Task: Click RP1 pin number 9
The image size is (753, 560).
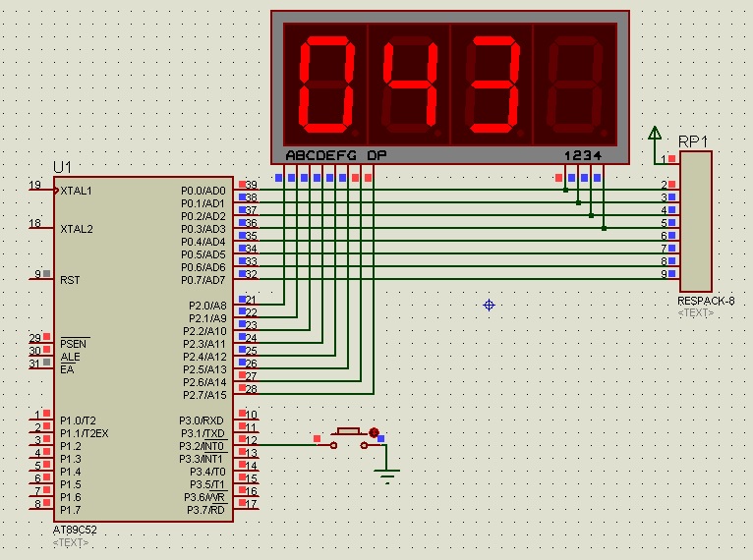Action: coord(664,274)
